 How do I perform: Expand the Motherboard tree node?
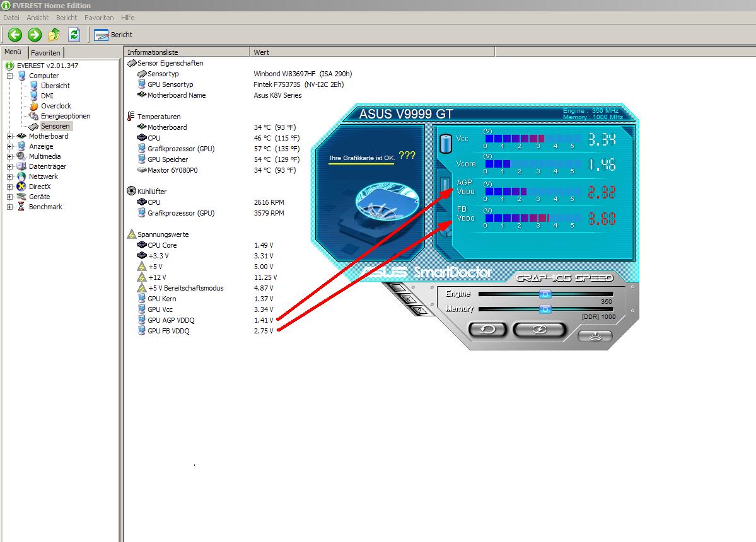9,136
